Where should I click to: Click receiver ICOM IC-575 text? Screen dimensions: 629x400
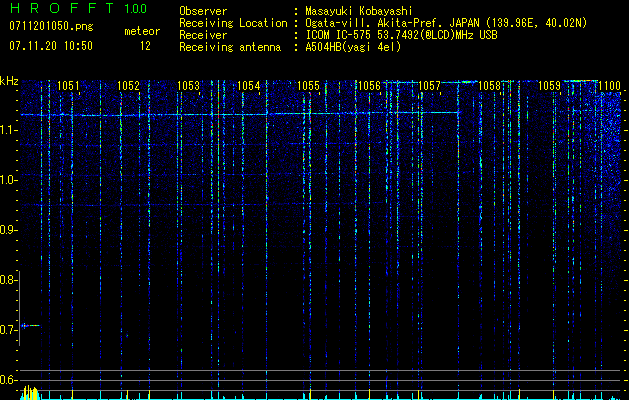pos(401,35)
